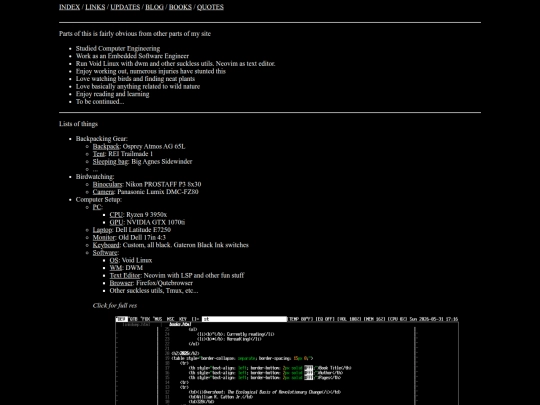Select 'Ryzen 9 3950x' text
Image resolution: width=540 pixels, height=405 pixels.
(146, 215)
